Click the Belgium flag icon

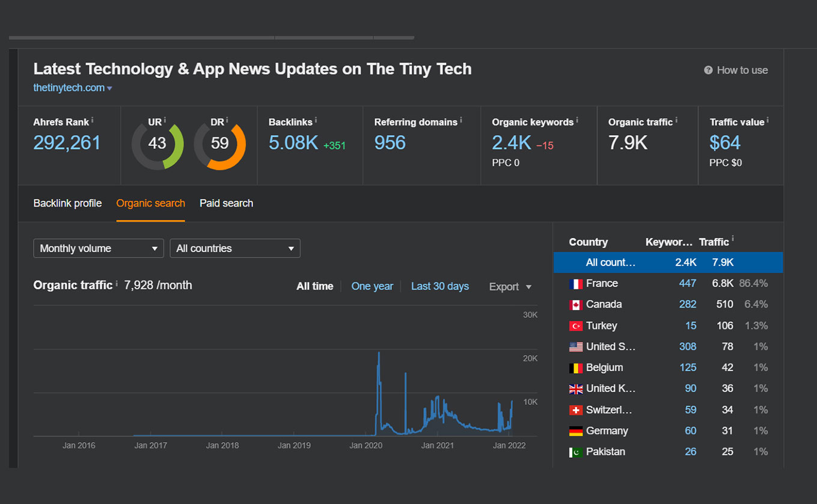(576, 368)
